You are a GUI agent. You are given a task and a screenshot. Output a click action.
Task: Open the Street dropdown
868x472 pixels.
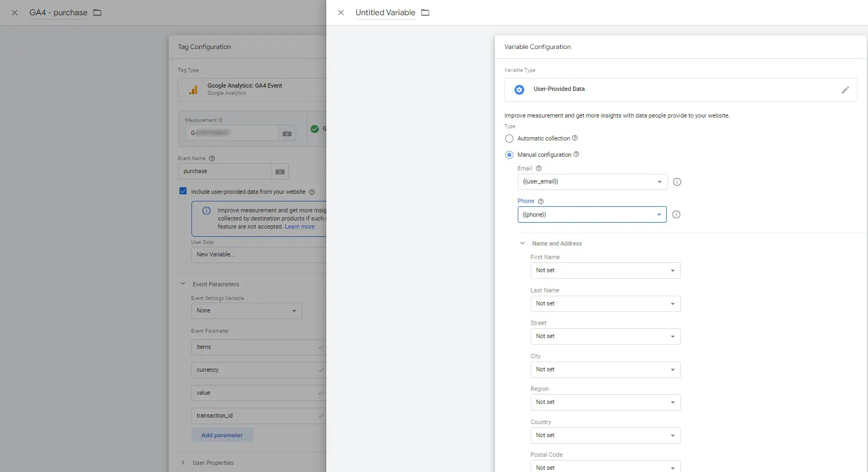(605, 336)
